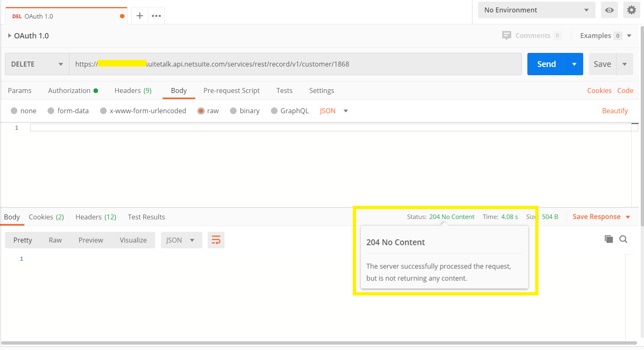Screen dimensions: 644x350
Task: Open the Comments panel icon
Action: 506,36
